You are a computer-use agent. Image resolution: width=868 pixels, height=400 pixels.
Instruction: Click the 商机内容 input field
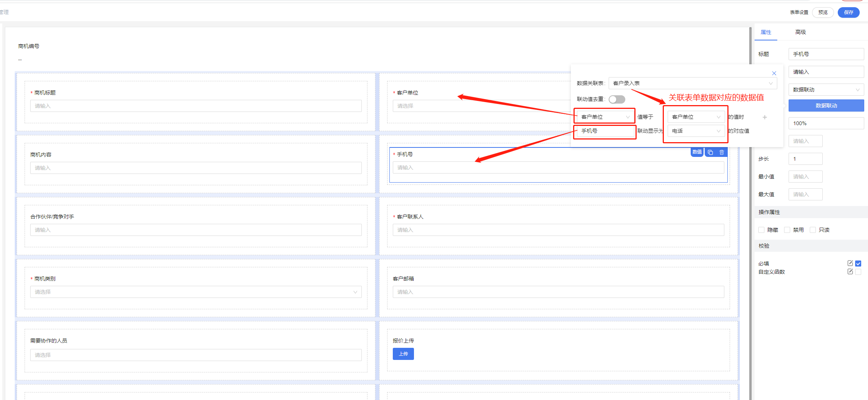coord(196,168)
